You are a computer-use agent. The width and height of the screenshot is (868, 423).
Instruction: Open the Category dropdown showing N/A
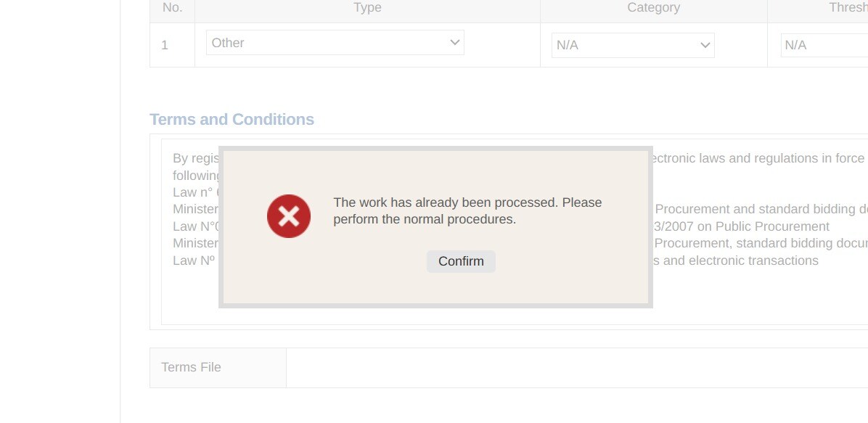click(x=632, y=45)
